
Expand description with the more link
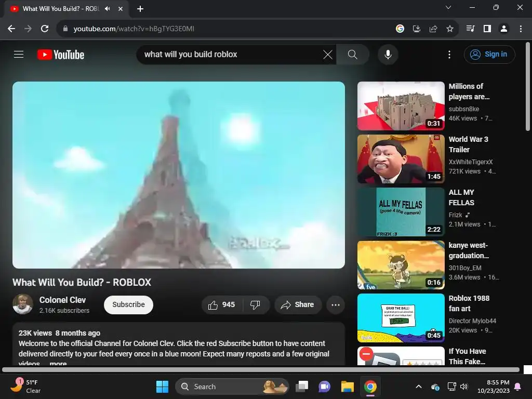(58, 363)
